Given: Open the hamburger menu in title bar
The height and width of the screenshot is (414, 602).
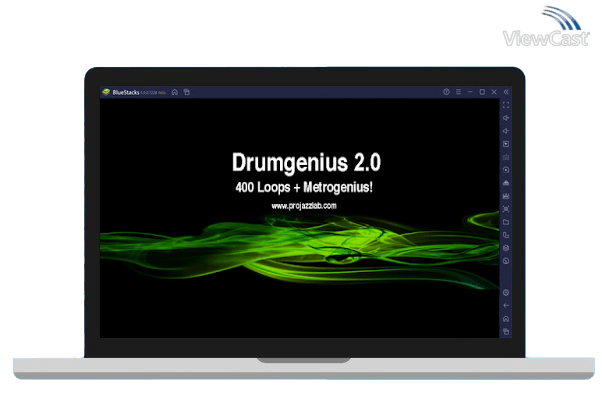Looking at the screenshot, I should click(x=458, y=92).
